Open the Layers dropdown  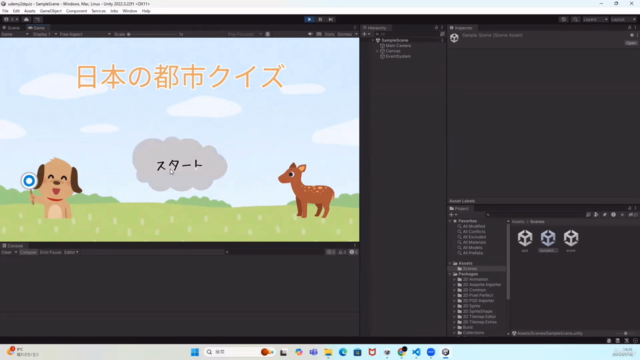click(x=595, y=19)
